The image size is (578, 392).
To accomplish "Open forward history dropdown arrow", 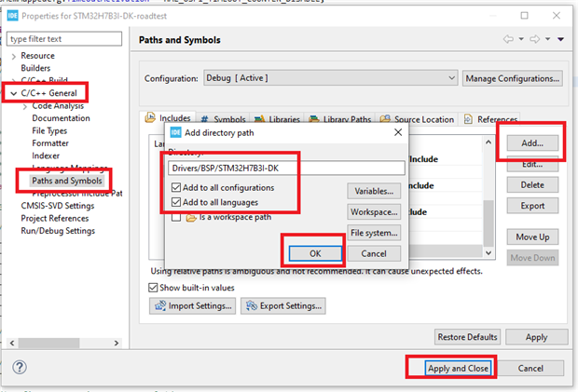I will click(548, 39).
